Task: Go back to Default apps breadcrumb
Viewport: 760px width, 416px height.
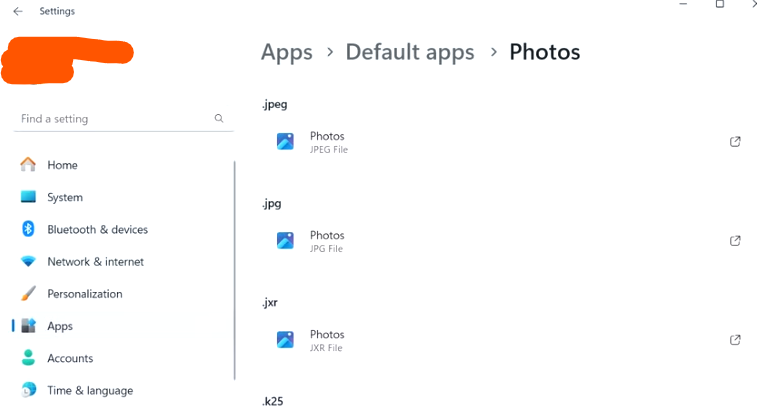Action: pos(410,52)
